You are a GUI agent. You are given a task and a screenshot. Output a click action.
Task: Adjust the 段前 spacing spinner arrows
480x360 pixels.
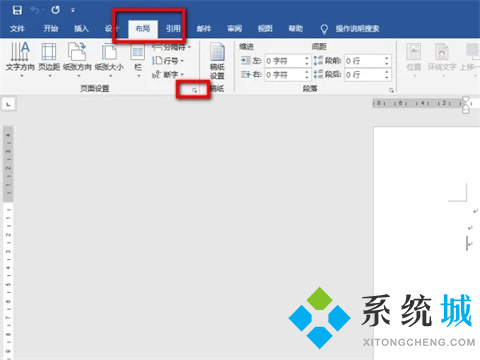click(x=387, y=61)
